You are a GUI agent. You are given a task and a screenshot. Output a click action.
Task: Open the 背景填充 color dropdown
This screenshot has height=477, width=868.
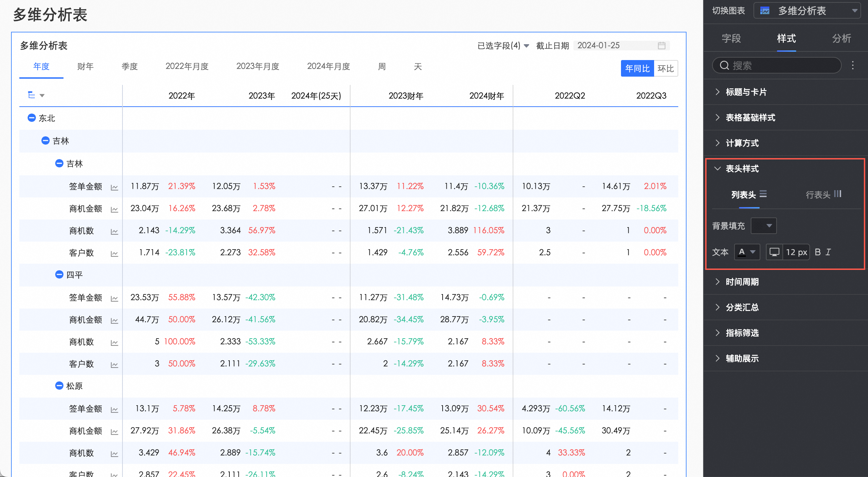(763, 226)
